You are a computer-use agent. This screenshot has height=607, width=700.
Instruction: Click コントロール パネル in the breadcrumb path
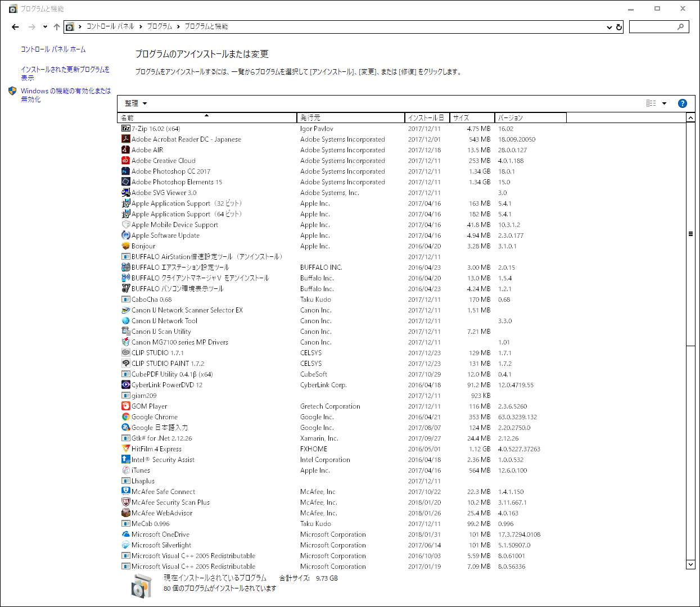110,26
